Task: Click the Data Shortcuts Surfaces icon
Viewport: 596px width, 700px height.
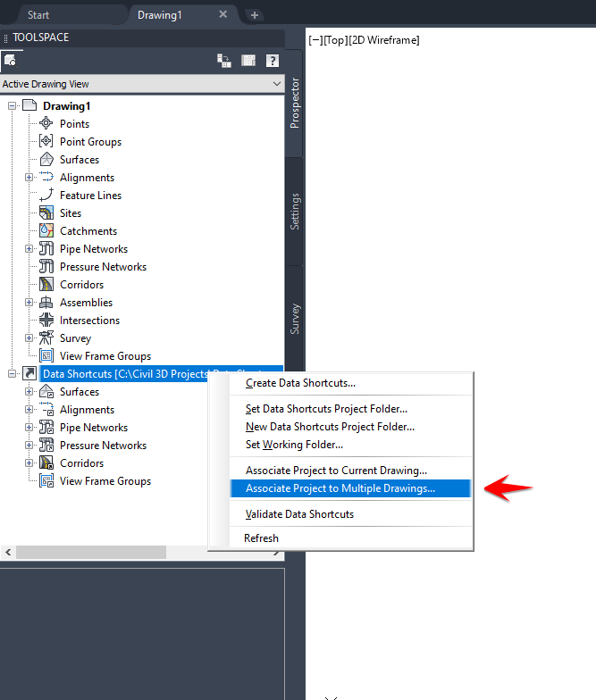Action: (x=46, y=391)
